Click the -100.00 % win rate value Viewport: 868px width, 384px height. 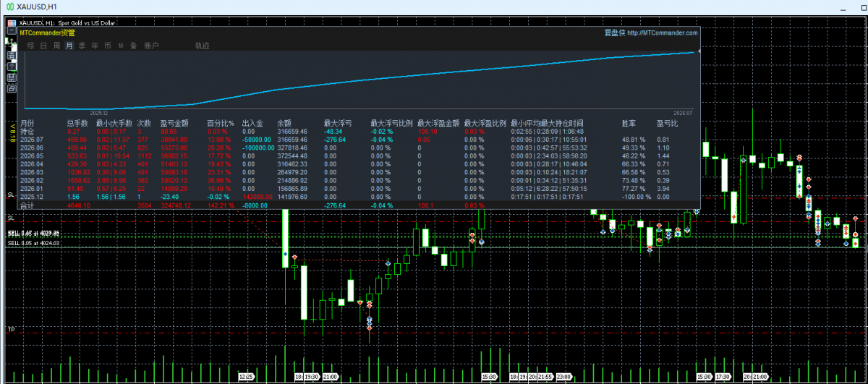[x=636, y=196]
